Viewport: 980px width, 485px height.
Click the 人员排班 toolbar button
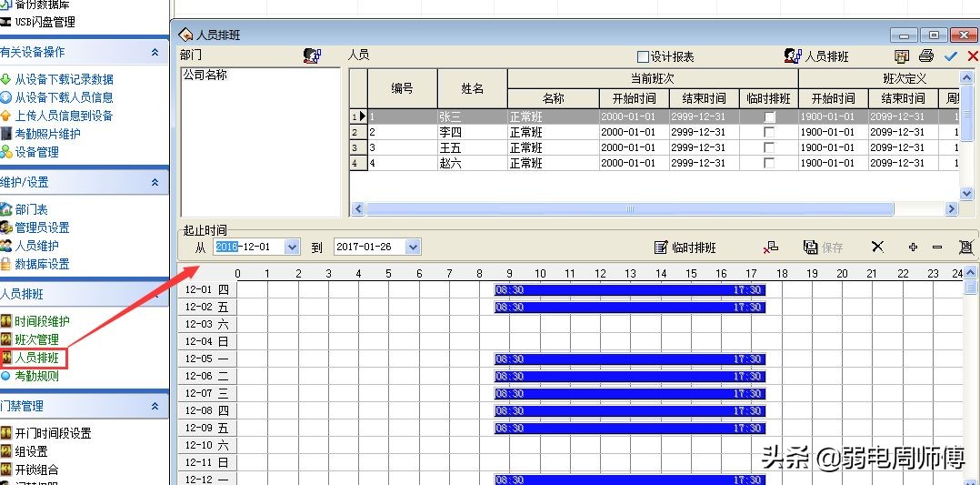[817, 56]
